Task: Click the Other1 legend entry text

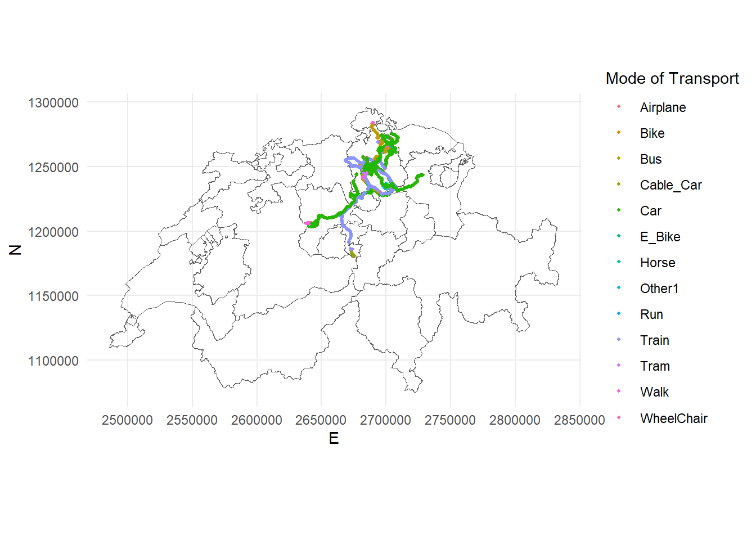Action: tap(659, 289)
